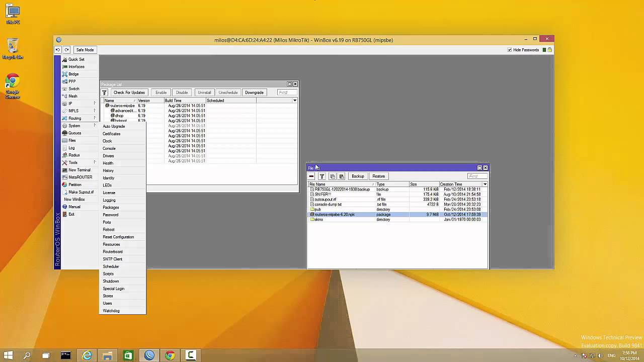Viewport: 644px width, 362px height.
Task: Click the undo arrow in WinBox toolbar
Action: point(58,50)
